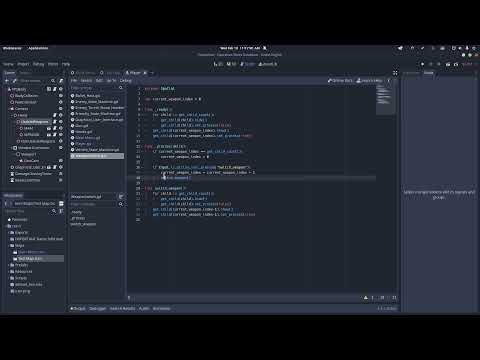The image size is (480, 360).
Task: Open the script editor File menu
Action: pyautogui.click(x=74, y=81)
